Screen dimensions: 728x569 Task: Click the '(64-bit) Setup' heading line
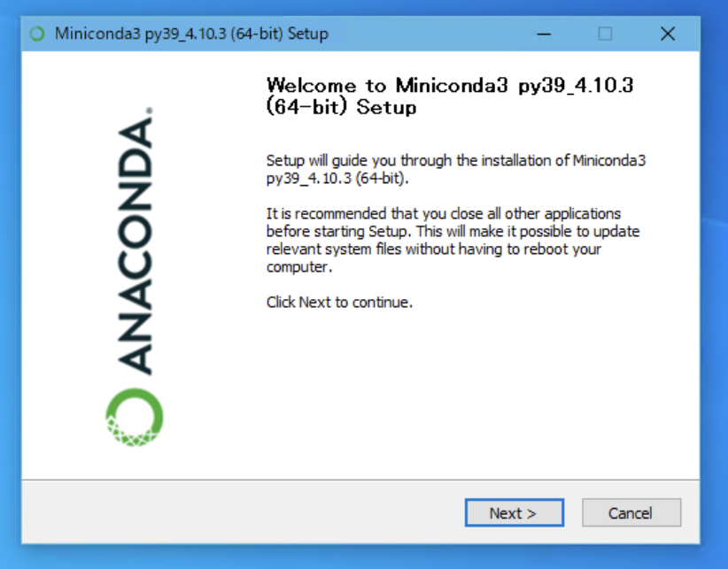point(341,107)
